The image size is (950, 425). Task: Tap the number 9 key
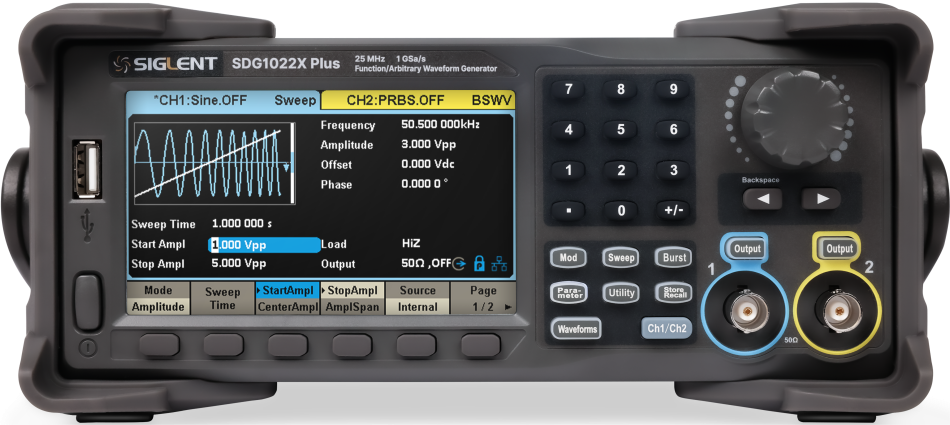pos(673,90)
